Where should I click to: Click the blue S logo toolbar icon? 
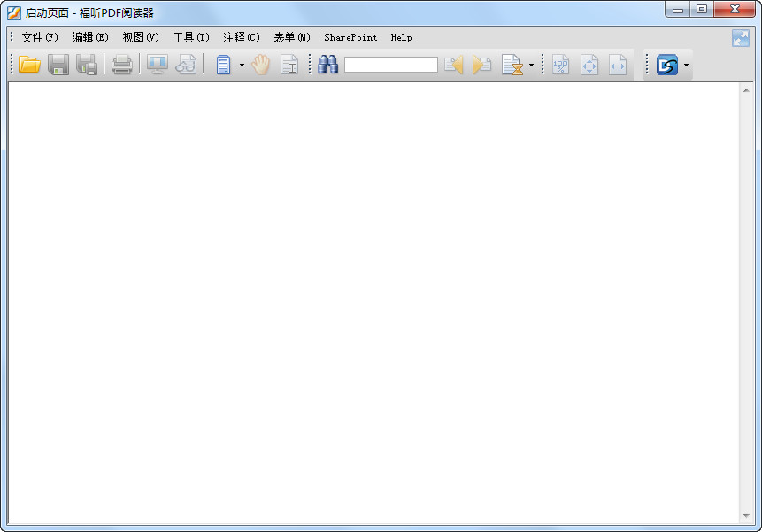tap(667, 65)
